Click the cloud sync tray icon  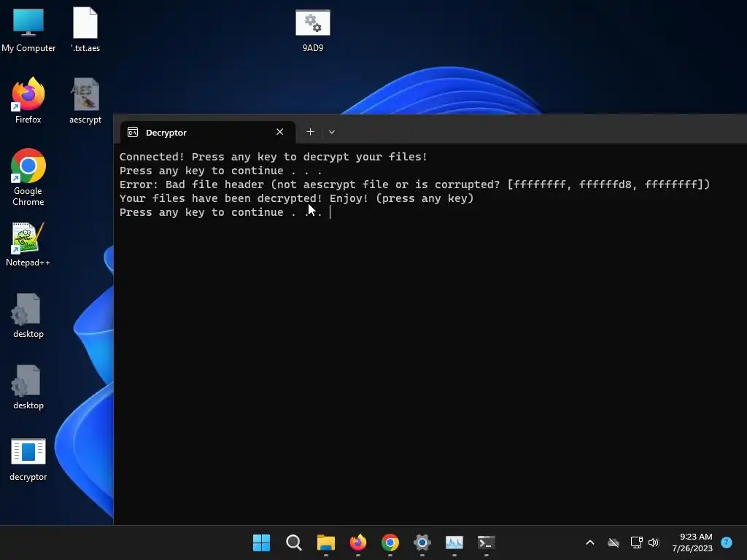pyautogui.click(x=614, y=542)
